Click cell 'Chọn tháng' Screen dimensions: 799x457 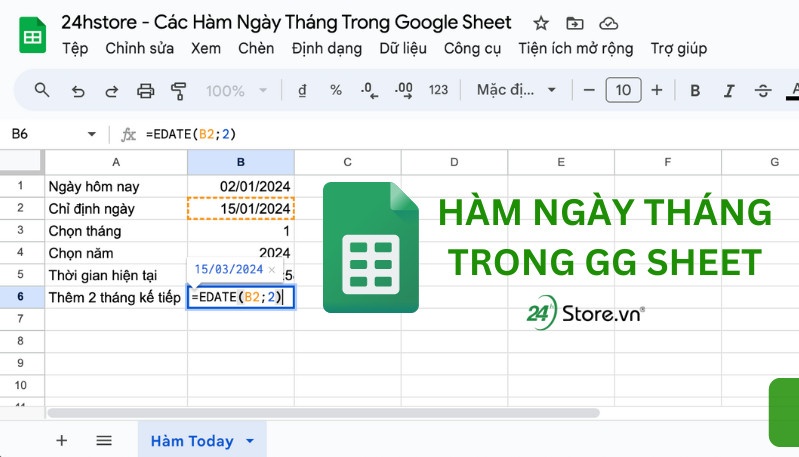(x=116, y=231)
